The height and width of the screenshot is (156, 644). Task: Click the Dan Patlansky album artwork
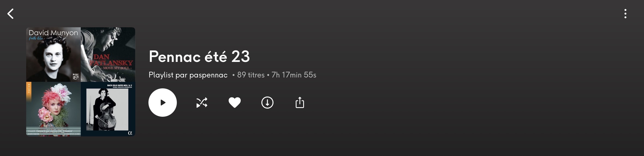tap(108, 55)
